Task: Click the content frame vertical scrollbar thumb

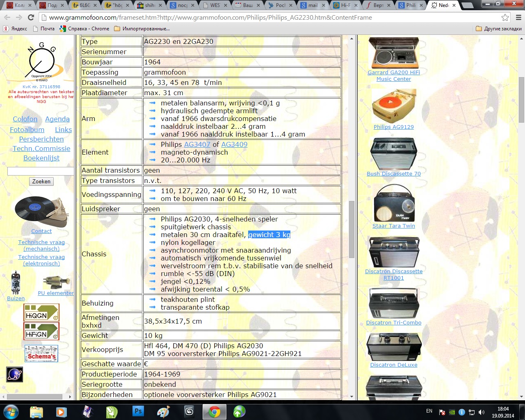Action: click(x=352, y=230)
